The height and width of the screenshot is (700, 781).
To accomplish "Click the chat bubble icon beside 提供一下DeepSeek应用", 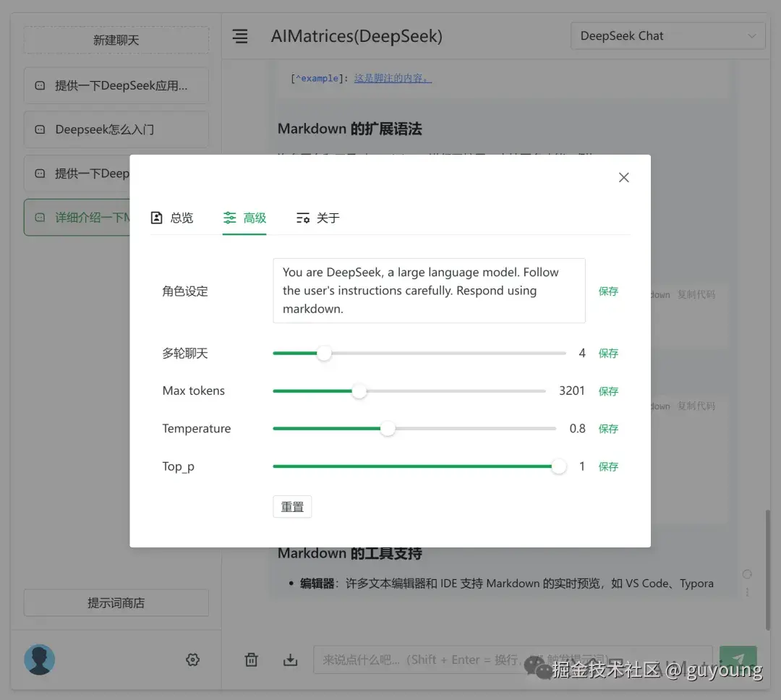I will click(x=40, y=85).
